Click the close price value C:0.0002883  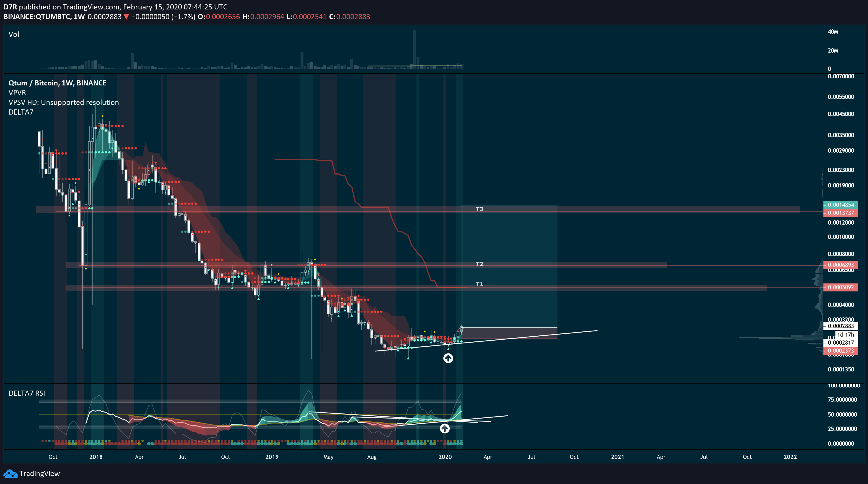(x=349, y=17)
